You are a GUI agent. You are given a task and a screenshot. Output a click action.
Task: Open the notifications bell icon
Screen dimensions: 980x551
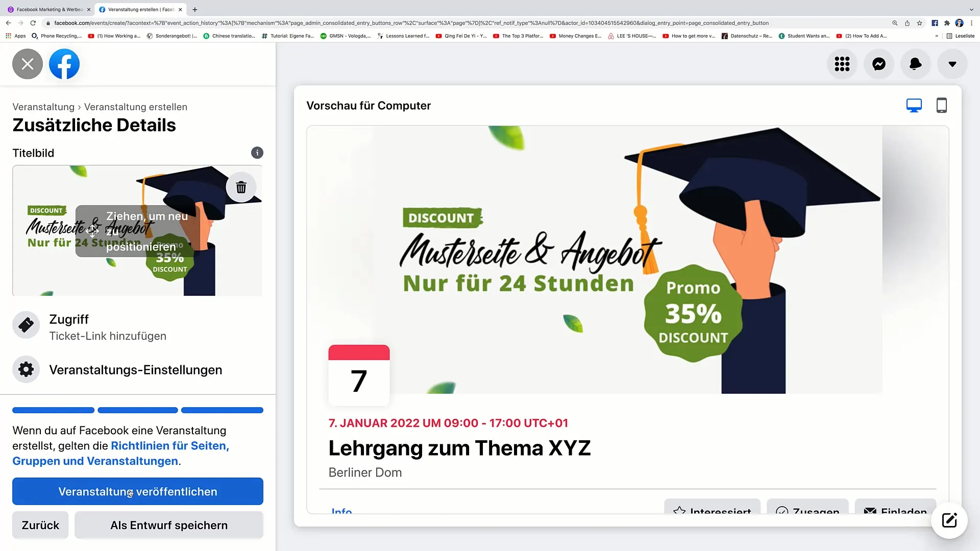click(x=915, y=64)
